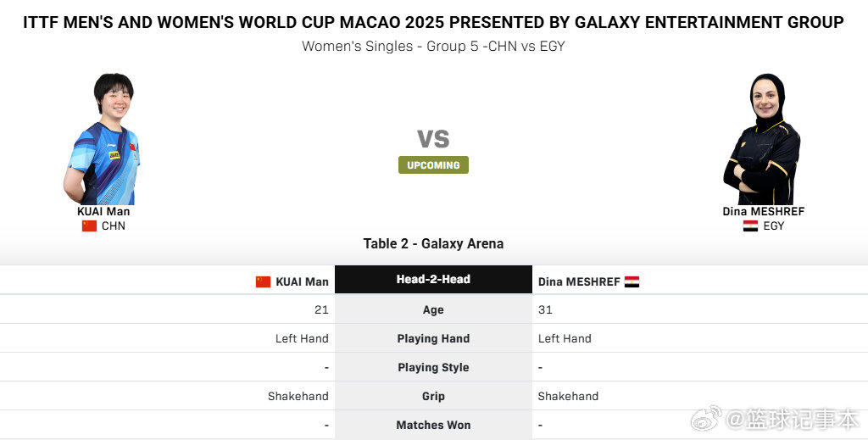
Task: Select KUAI Man in the comparison table header
Action: 302,281
